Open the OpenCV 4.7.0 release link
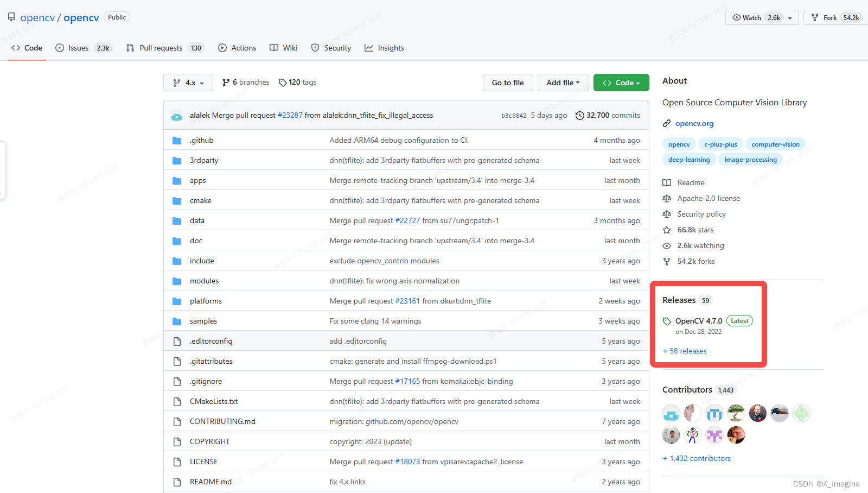Image resolution: width=868 pixels, height=493 pixels. coord(699,321)
